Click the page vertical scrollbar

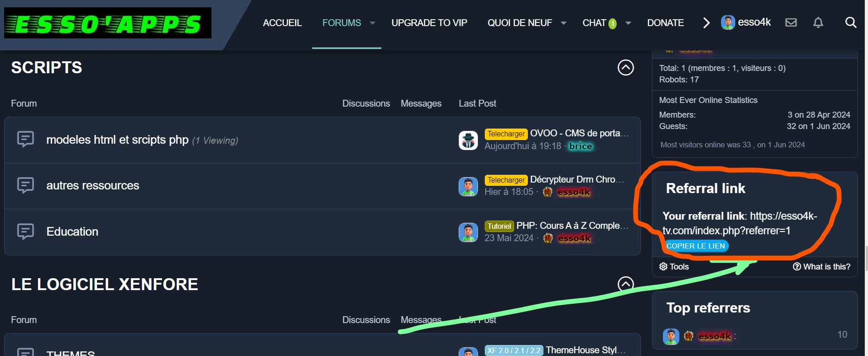pos(866,259)
